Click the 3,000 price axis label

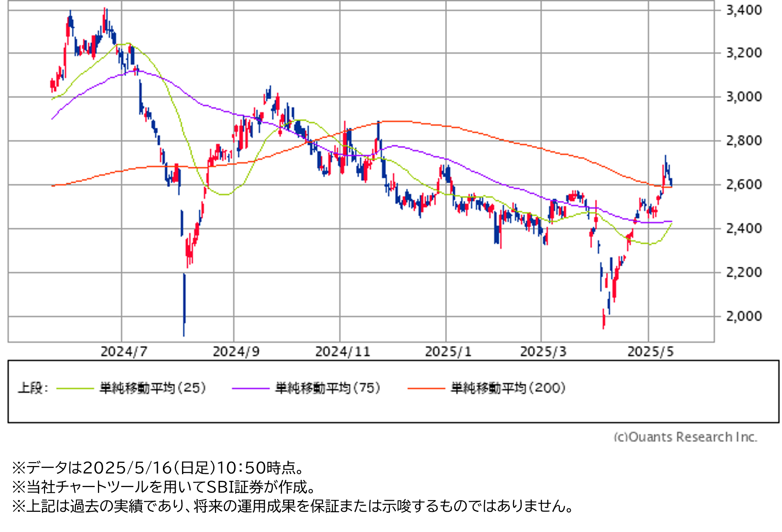744,97
